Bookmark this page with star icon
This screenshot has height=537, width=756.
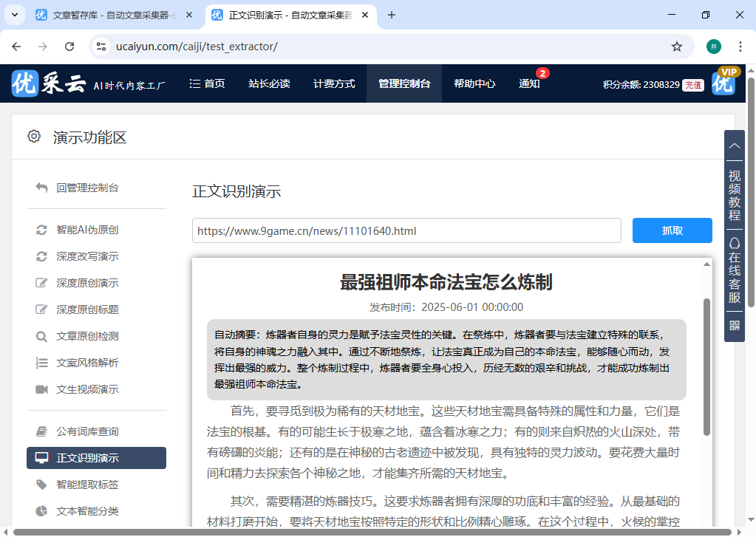pos(676,47)
